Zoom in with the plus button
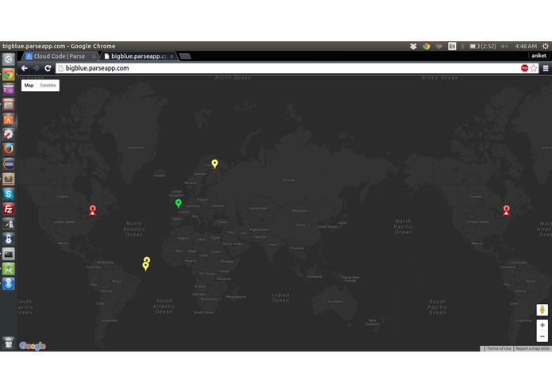 542,325
